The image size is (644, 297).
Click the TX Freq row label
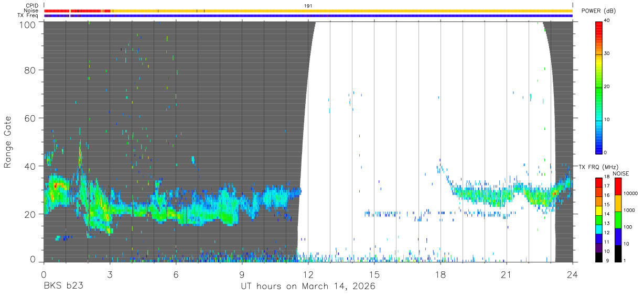[28, 15]
